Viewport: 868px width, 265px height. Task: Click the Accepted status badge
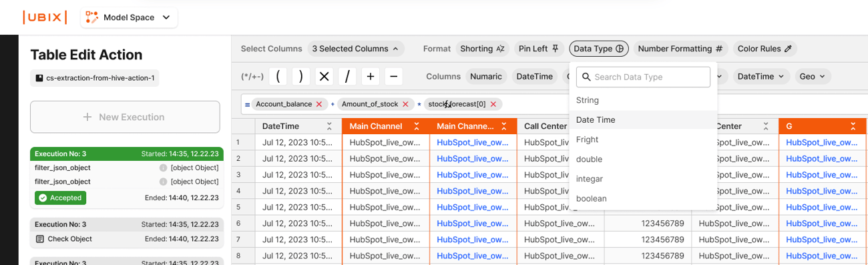coord(60,198)
